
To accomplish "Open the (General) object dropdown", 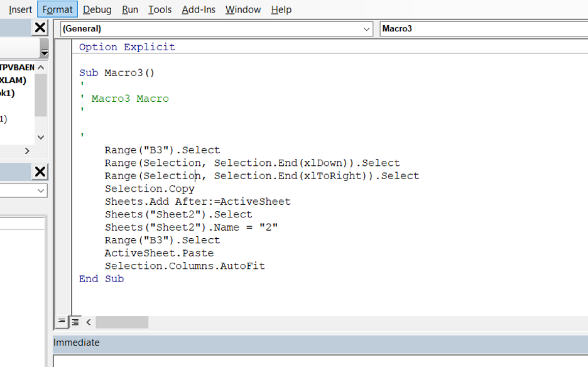I will point(367,29).
